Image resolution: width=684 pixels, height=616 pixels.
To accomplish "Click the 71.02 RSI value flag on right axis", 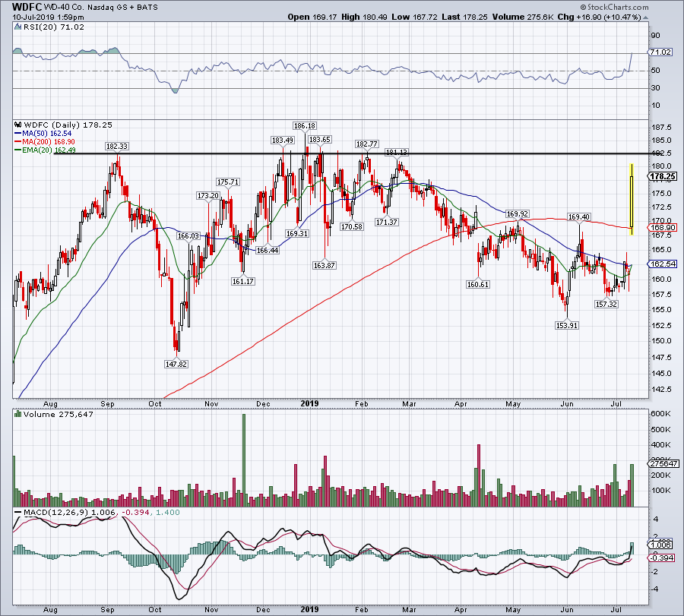I will coord(660,52).
